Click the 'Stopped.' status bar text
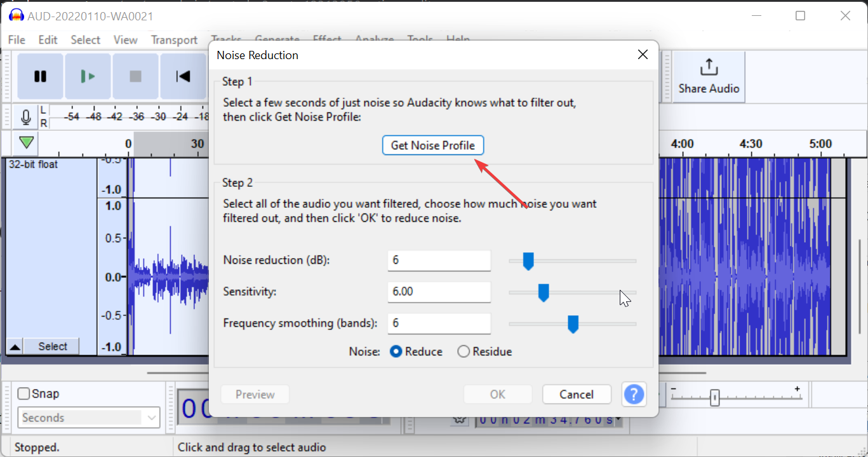 36,447
